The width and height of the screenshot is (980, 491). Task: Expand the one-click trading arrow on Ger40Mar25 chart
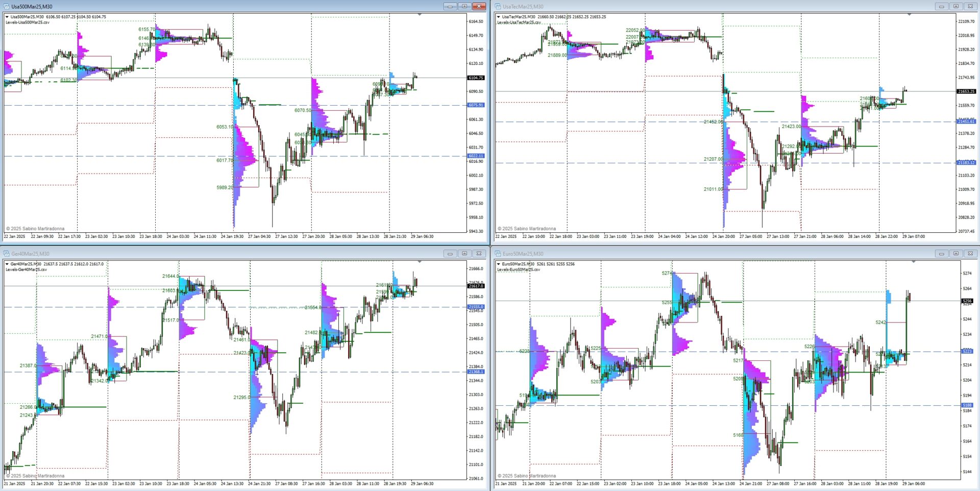tap(7, 264)
